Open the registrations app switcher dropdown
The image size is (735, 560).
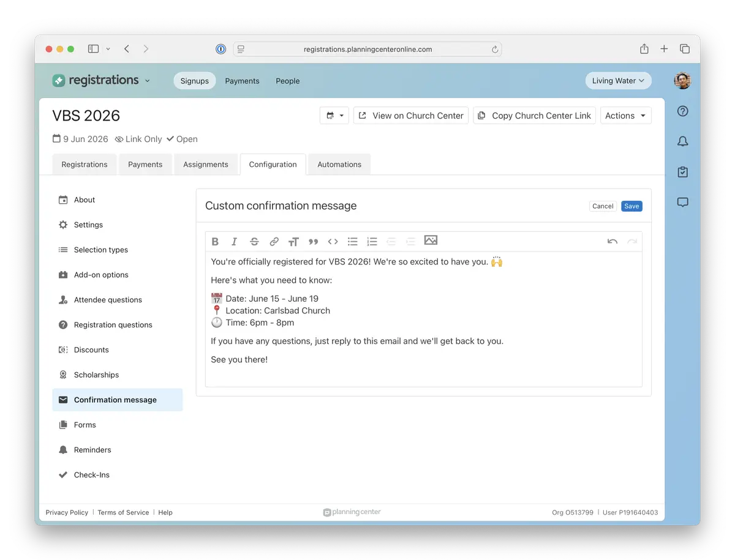[x=147, y=81]
